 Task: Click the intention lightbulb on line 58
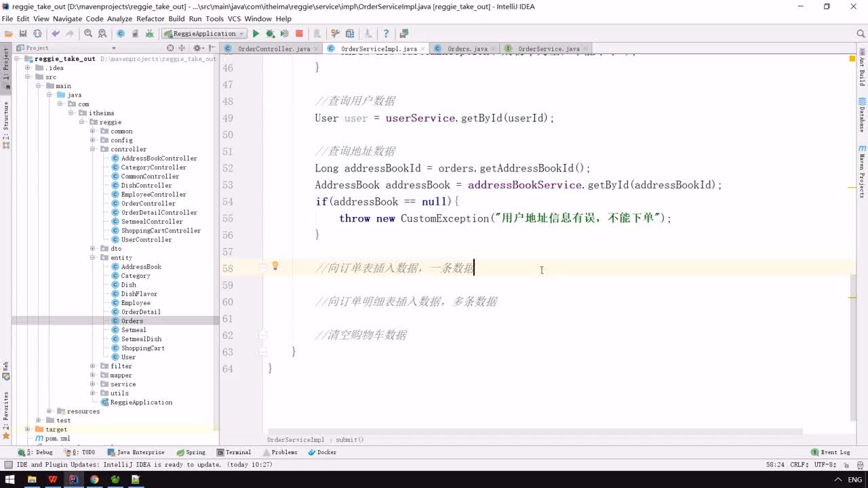(275, 266)
